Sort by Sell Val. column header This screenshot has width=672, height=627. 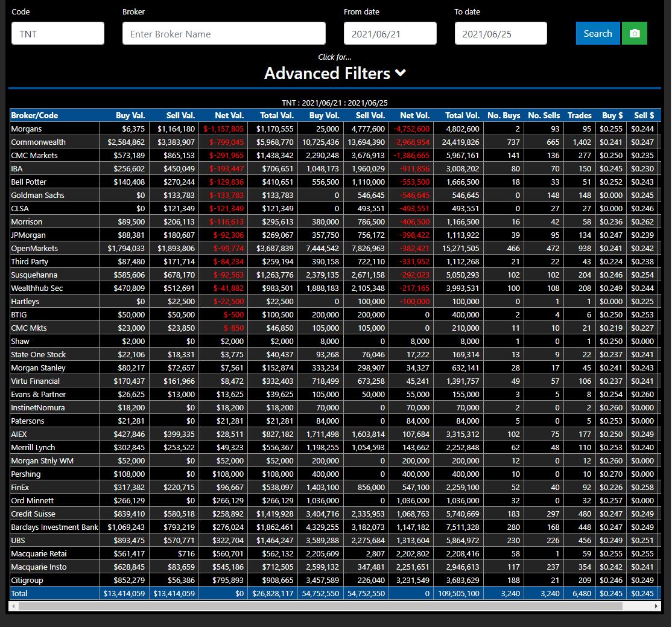(180, 115)
